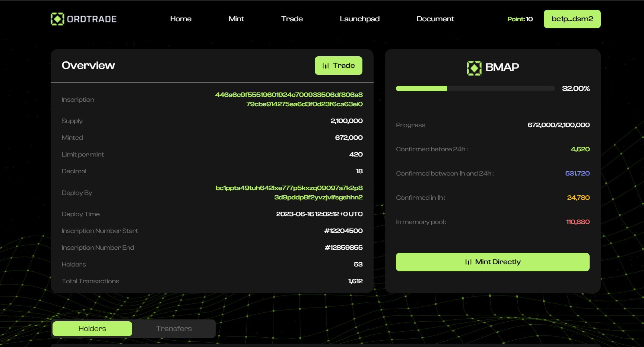
Task: Click the ORDTRADE brand name text
Action: point(92,19)
